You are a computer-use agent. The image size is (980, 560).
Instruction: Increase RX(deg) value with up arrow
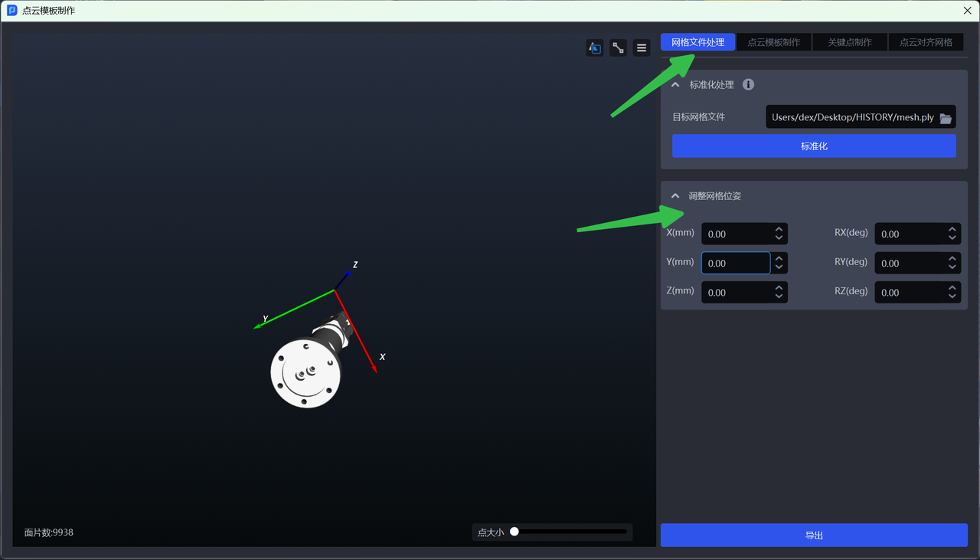[x=952, y=229]
